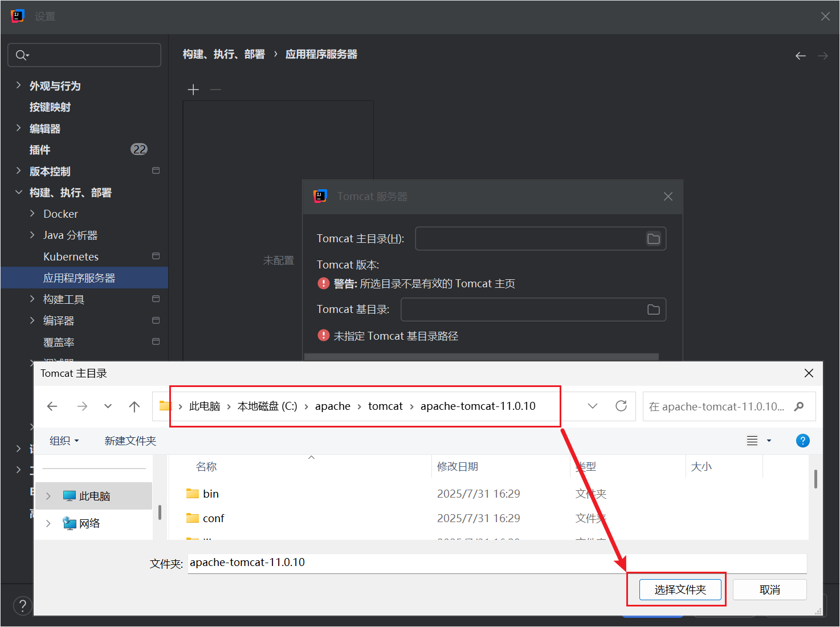The image size is (840, 627).
Task: Select 插件 settings page
Action: point(40,150)
